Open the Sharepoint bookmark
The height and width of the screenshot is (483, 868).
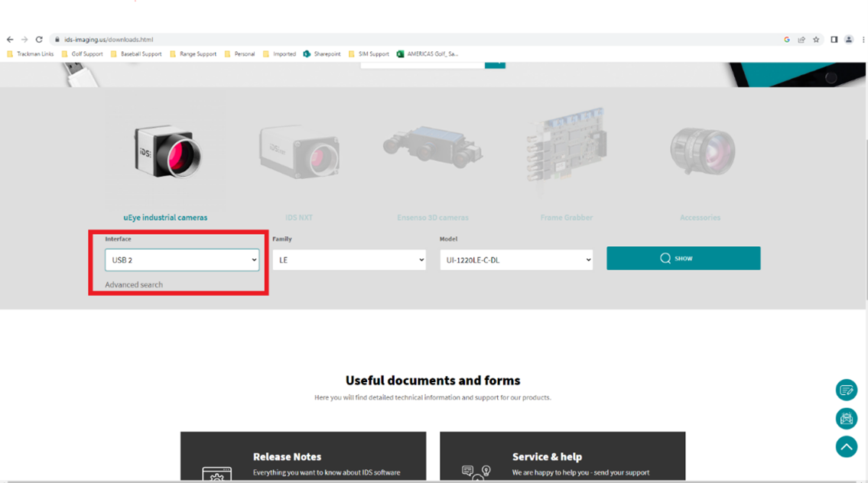click(x=322, y=54)
